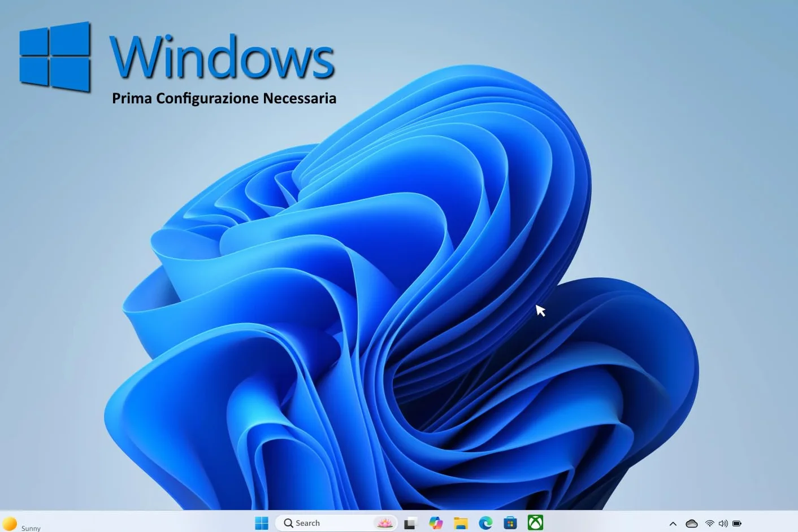Click the magnifier icon in Search box
The width and height of the screenshot is (798, 532).
tap(288, 523)
